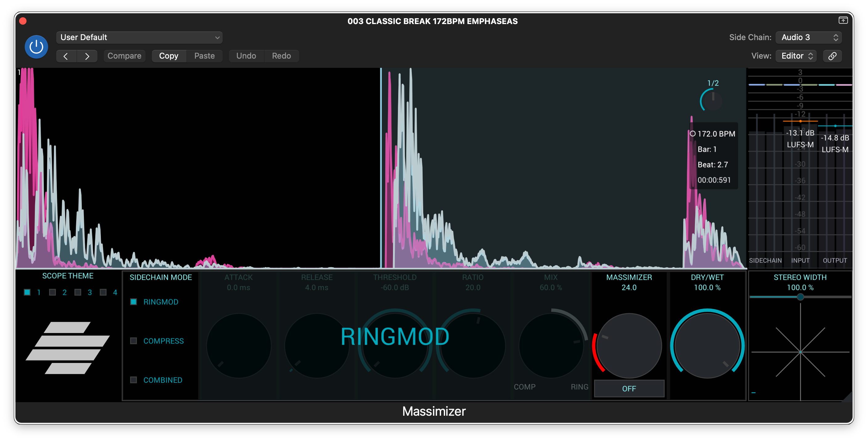Select COMPRESS sidechain mode checkbox
Image resolution: width=868 pixels, height=441 pixels.
pos(134,341)
